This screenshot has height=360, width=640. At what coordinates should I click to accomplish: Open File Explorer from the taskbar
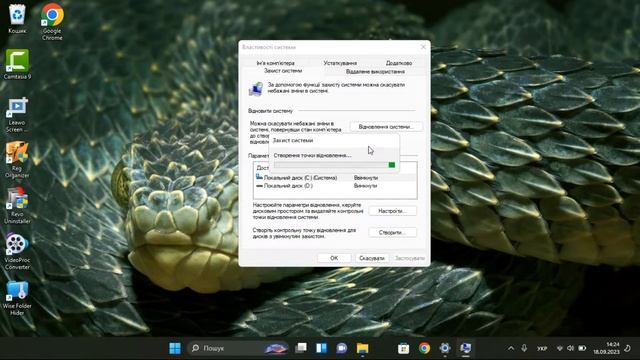click(x=362, y=348)
